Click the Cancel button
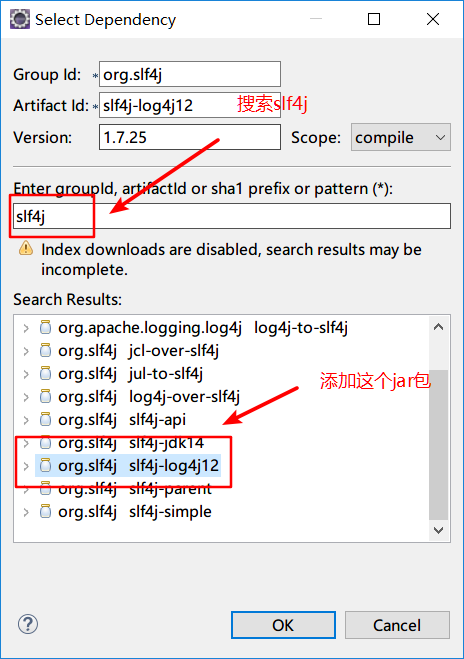Image resolution: width=464 pixels, height=659 pixels. pyautogui.click(x=397, y=625)
